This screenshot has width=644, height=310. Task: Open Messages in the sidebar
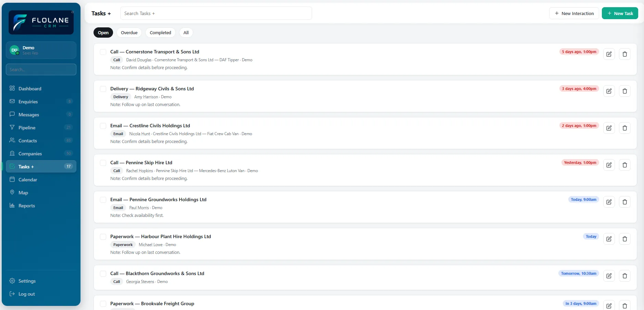(x=41, y=115)
